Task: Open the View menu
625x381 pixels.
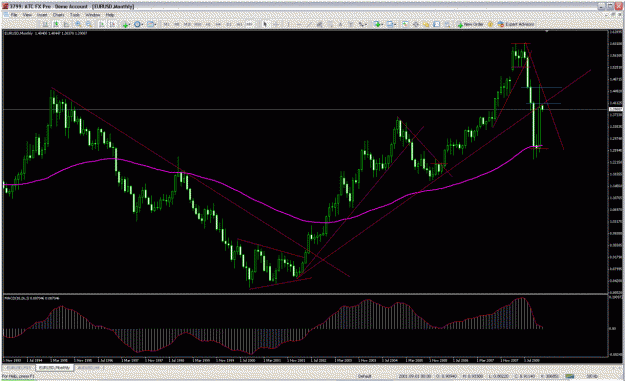Action: (27, 15)
